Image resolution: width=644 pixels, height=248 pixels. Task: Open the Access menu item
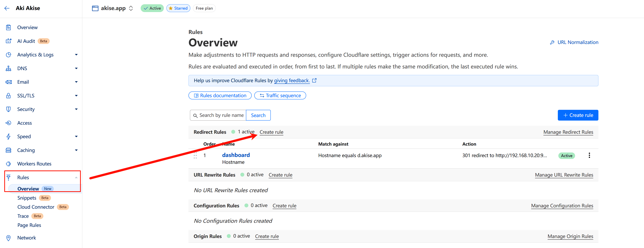pyautogui.click(x=24, y=123)
